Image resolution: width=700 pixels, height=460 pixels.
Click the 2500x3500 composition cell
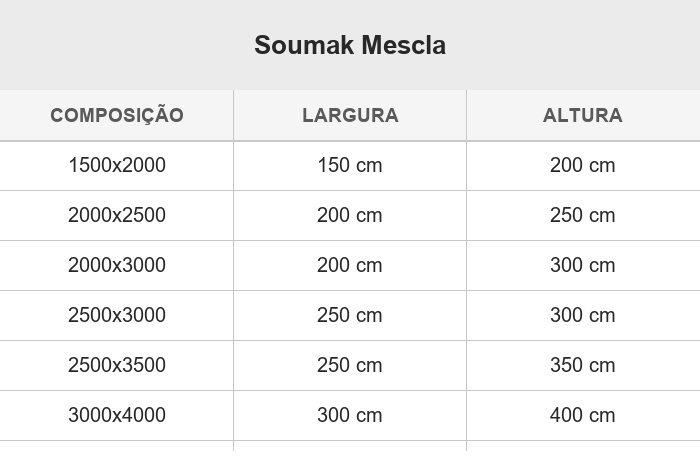pyautogui.click(x=117, y=366)
